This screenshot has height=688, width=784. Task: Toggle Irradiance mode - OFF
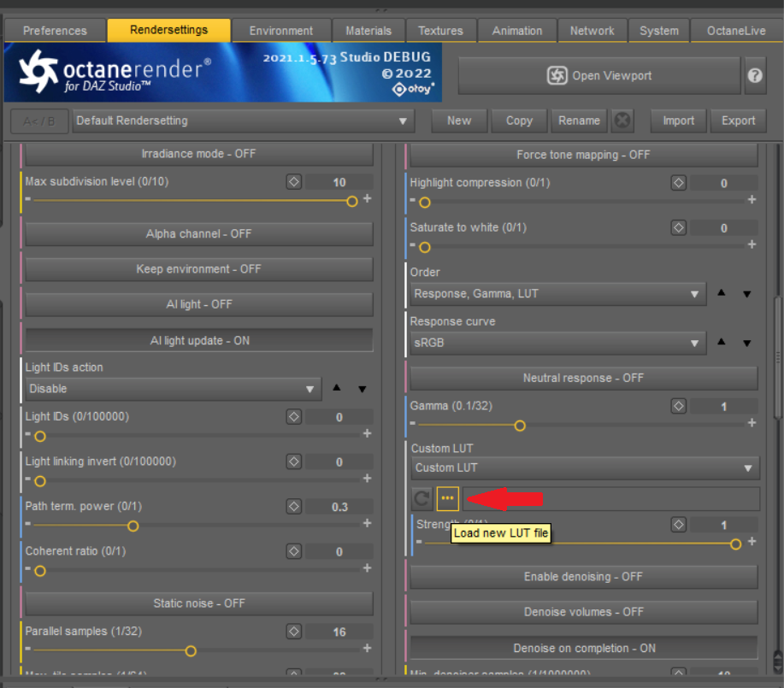(x=199, y=154)
